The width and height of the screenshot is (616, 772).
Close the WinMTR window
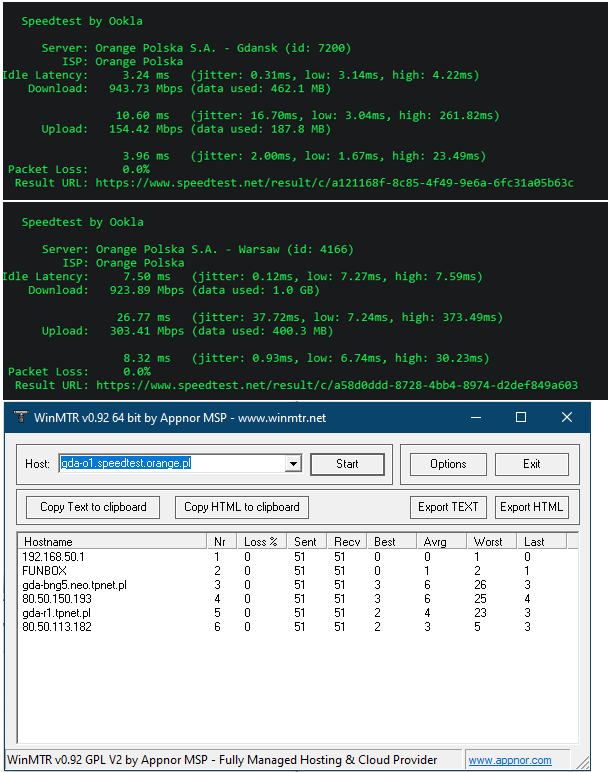(x=567, y=417)
